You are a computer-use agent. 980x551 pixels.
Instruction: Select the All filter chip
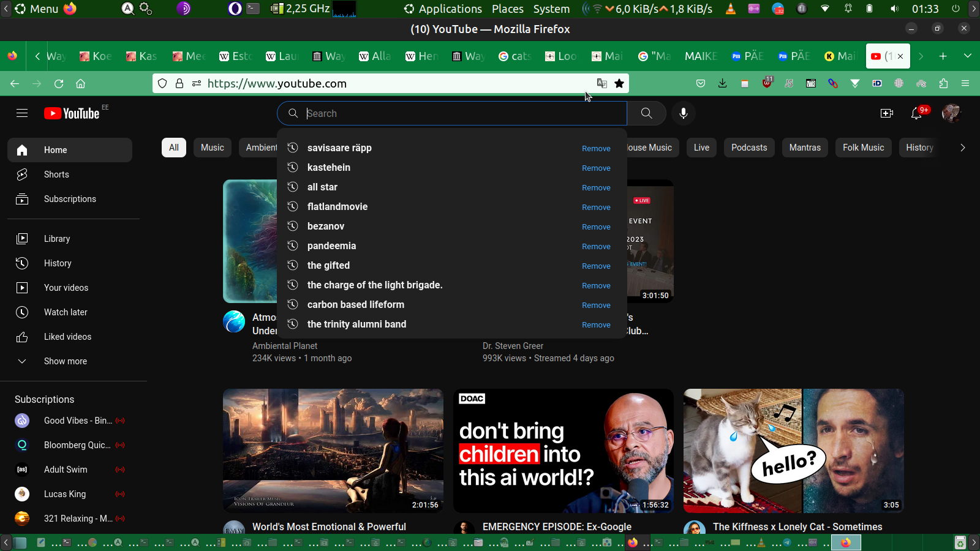tap(174, 148)
